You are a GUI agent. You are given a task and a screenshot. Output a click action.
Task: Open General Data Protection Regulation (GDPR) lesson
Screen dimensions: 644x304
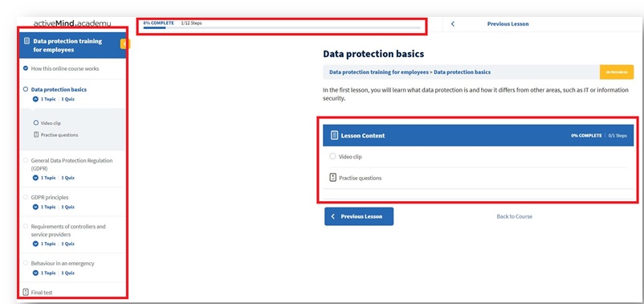(x=71, y=165)
